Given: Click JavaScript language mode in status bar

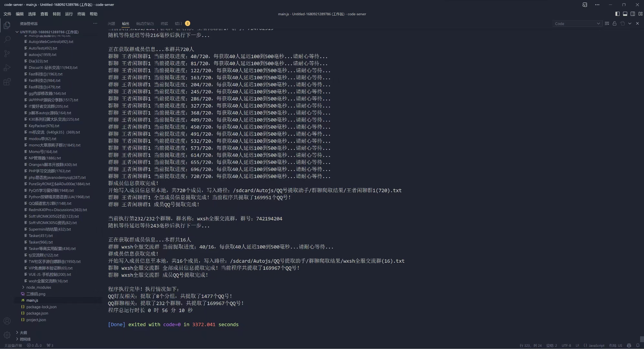Looking at the screenshot, I should click(x=596, y=345).
